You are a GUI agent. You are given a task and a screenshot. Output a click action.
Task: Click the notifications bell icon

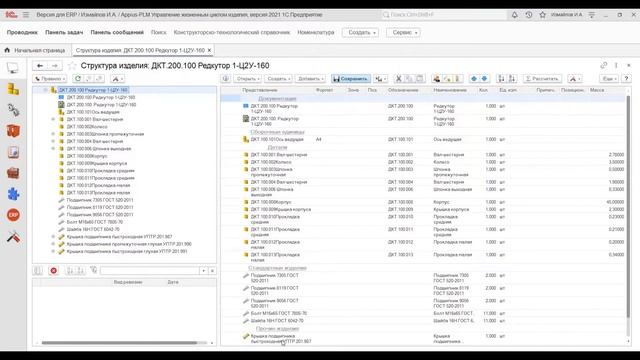[x=514, y=15]
